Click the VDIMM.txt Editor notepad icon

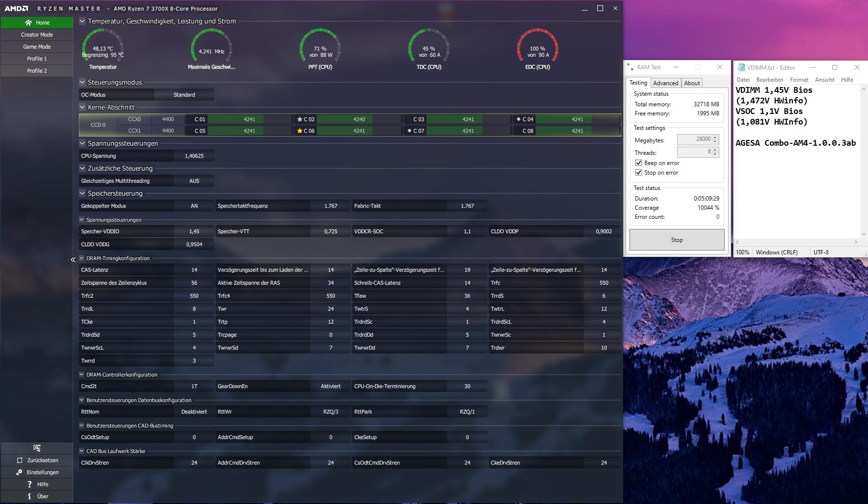741,67
